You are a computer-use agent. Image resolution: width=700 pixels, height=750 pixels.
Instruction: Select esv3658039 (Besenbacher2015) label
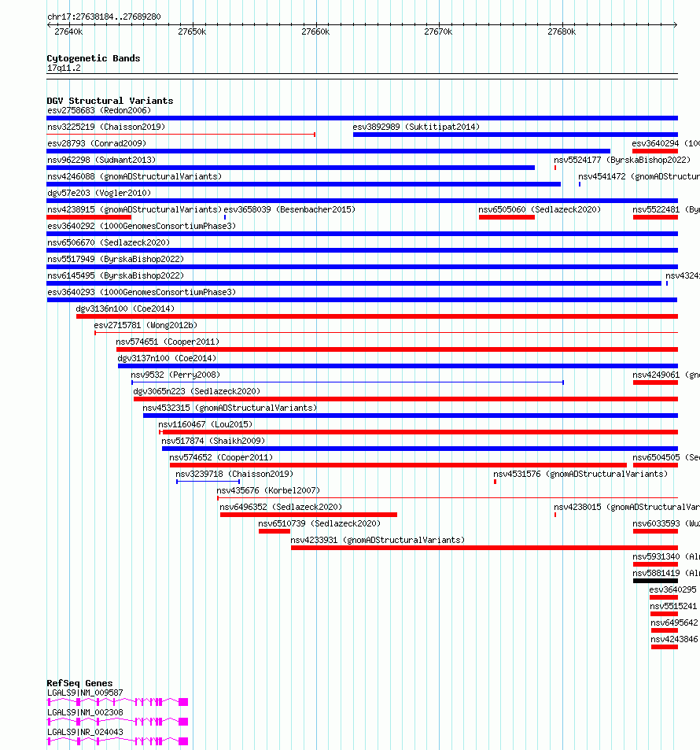(x=289, y=209)
